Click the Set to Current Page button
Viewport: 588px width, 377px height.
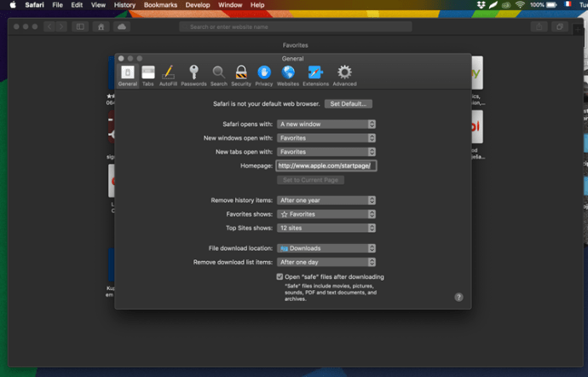pyautogui.click(x=310, y=180)
